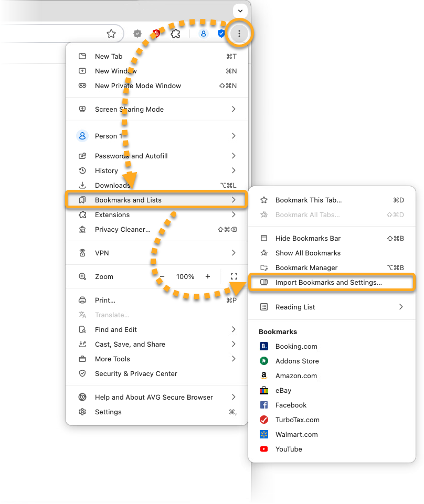Click the three-dot browser menu button
Screen dimensions: 424x504
pyautogui.click(x=239, y=34)
